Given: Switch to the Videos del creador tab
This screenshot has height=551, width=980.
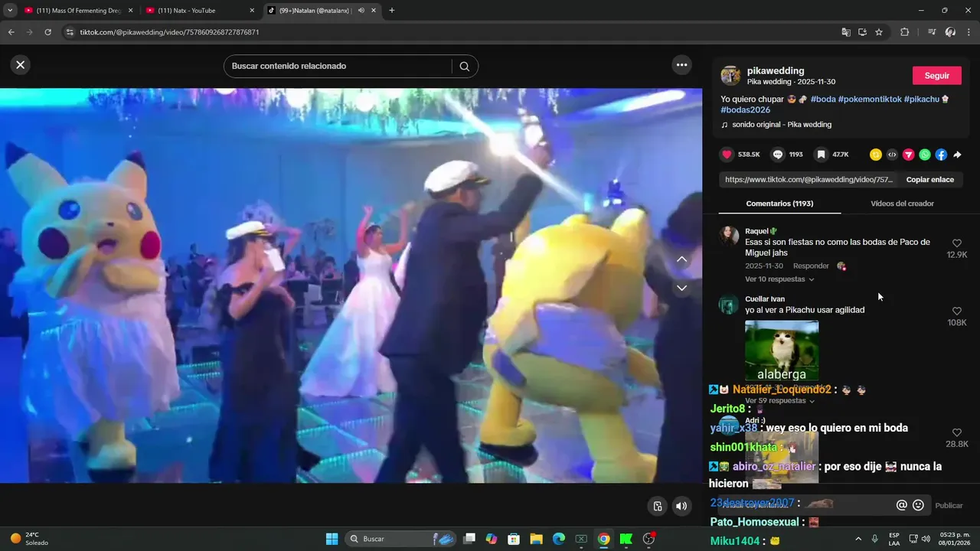Looking at the screenshot, I should (x=902, y=204).
